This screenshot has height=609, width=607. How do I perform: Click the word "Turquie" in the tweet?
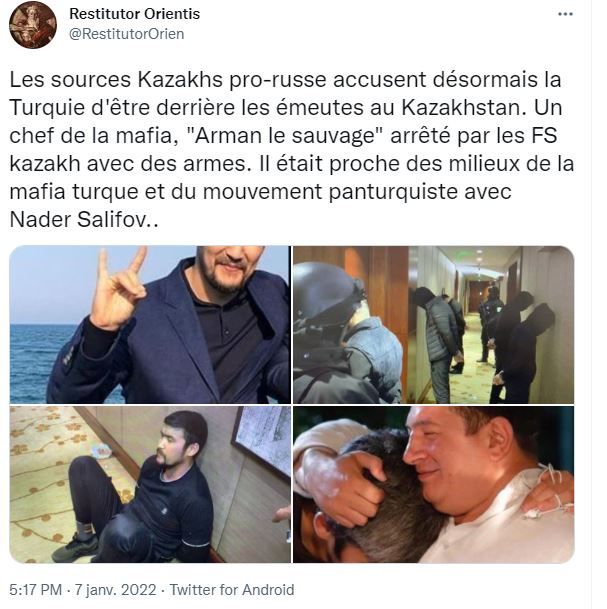point(47,108)
